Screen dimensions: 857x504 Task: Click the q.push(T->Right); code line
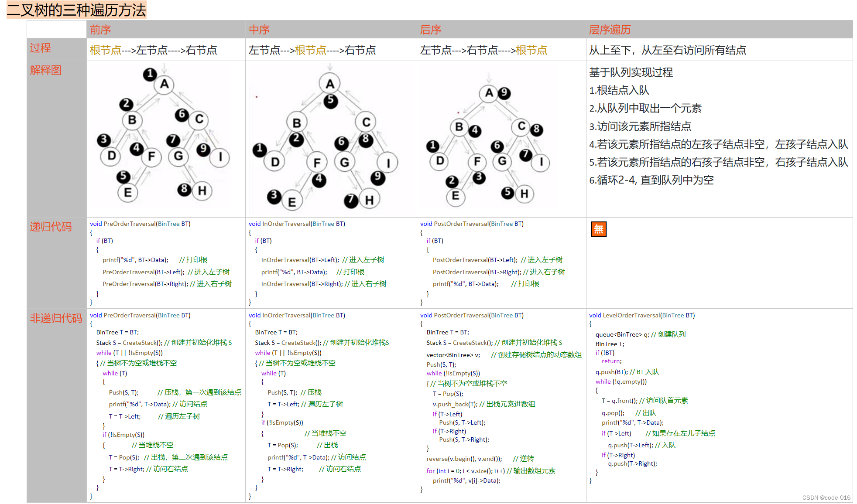[632, 463]
